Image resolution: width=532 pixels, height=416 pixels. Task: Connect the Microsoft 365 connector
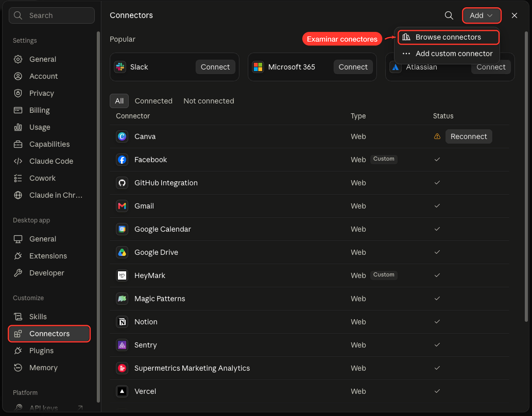click(353, 67)
